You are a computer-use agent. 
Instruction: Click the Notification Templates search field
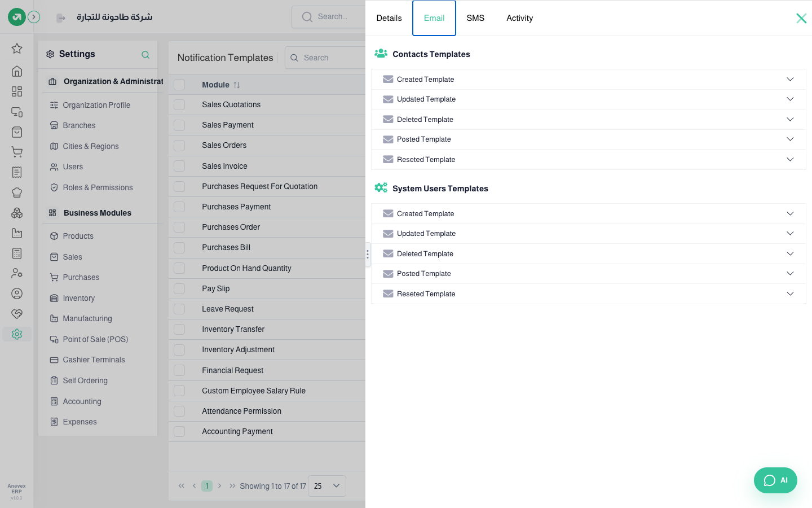pos(325,58)
